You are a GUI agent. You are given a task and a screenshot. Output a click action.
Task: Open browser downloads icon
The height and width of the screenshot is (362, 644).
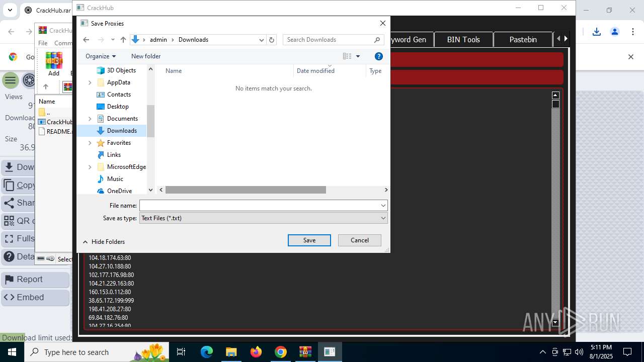pos(597,32)
